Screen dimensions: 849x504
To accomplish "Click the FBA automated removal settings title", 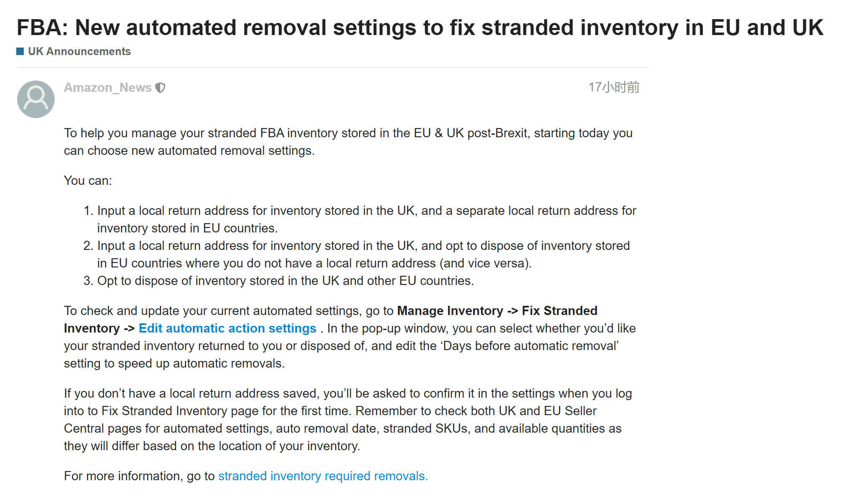I will click(420, 28).
